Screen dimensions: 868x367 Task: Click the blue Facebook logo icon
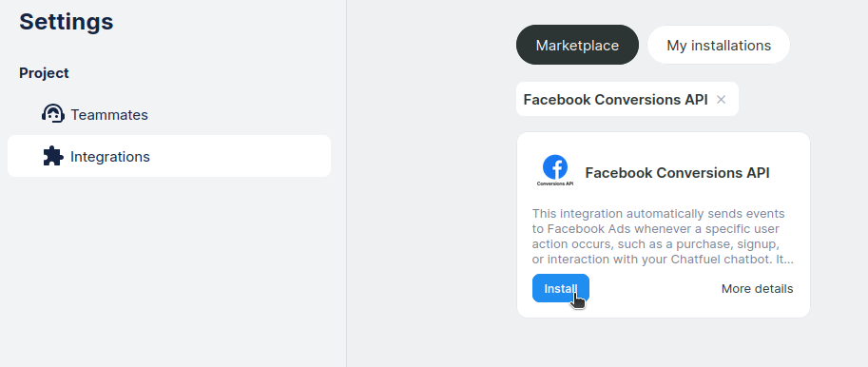pos(554,166)
